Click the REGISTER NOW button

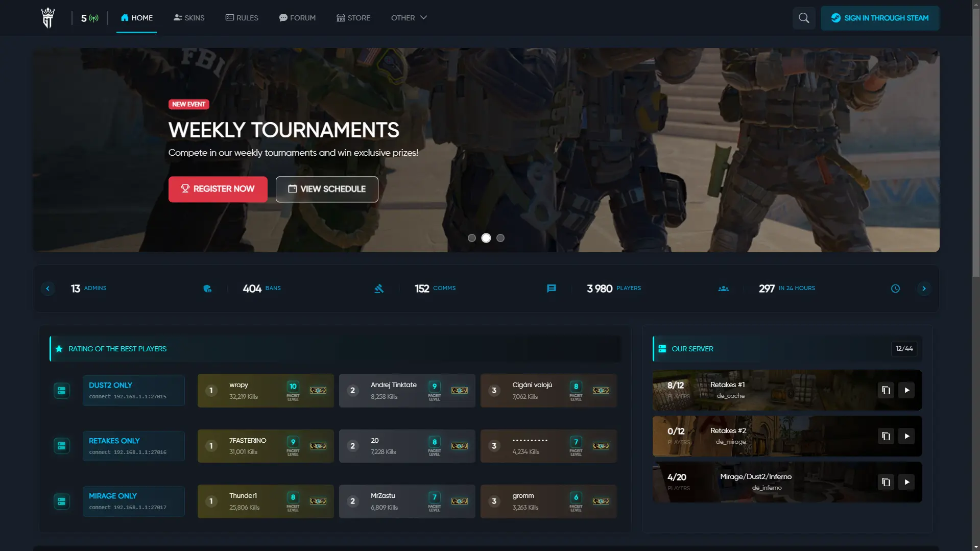[218, 189]
